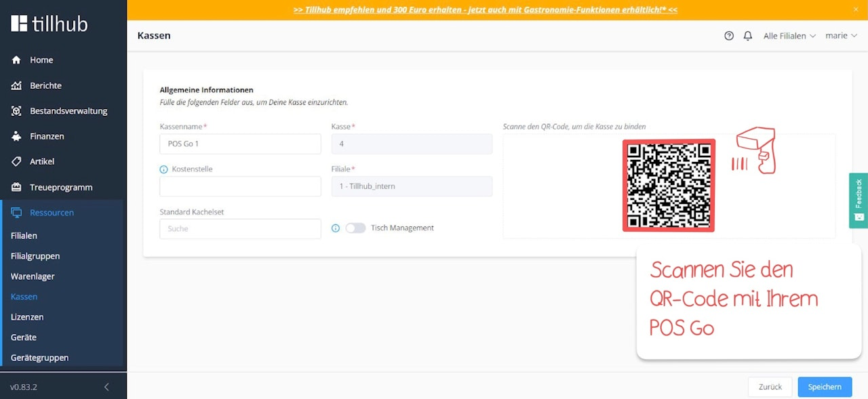The height and width of the screenshot is (399, 868).
Task: Select the Geräte submenu item
Action: pyautogui.click(x=24, y=337)
